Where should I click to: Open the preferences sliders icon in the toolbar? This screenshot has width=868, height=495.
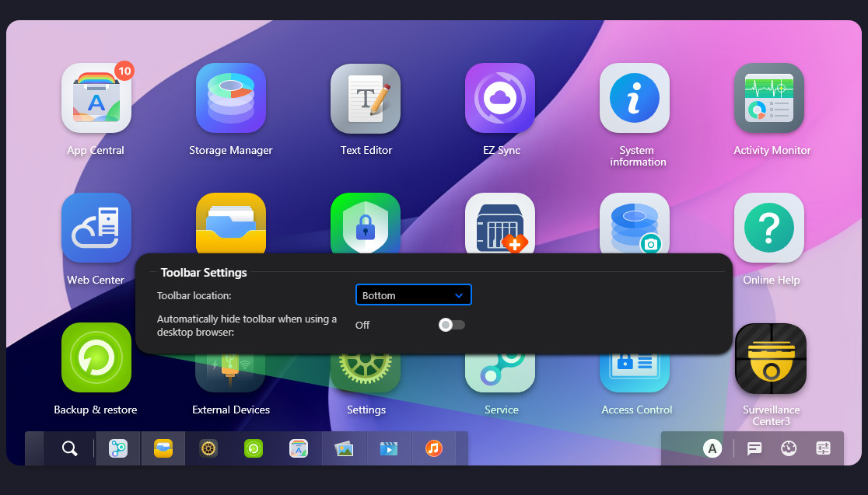tap(823, 448)
